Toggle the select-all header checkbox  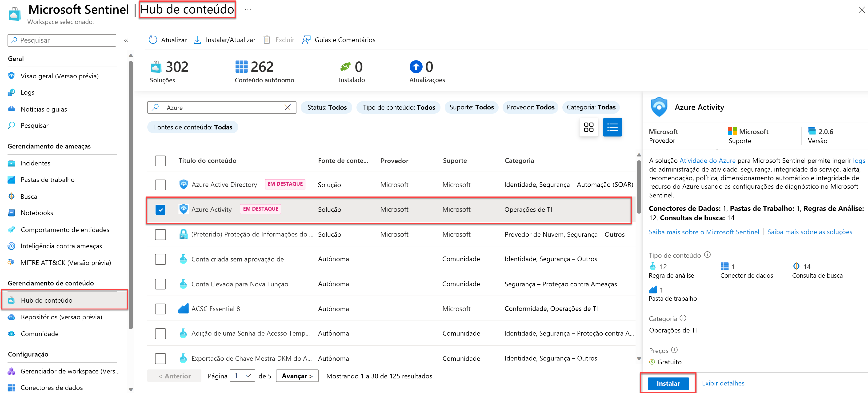(x=160, y=161)
